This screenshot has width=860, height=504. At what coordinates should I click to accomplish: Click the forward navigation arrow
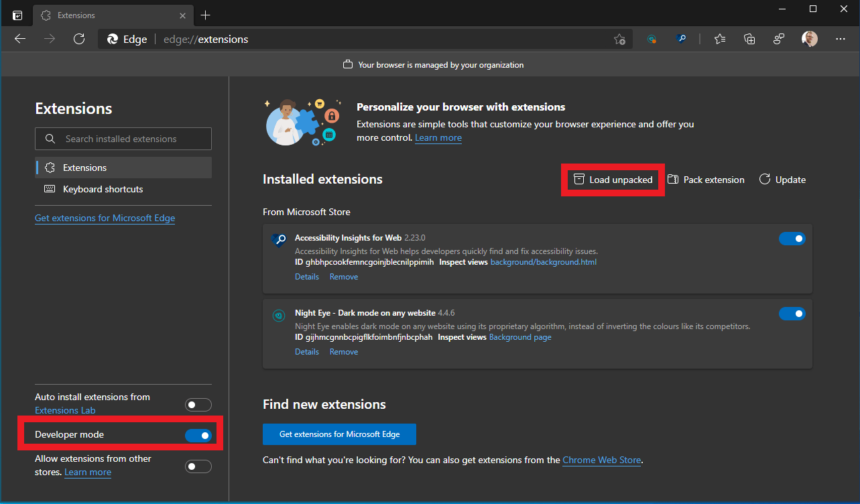50,39
